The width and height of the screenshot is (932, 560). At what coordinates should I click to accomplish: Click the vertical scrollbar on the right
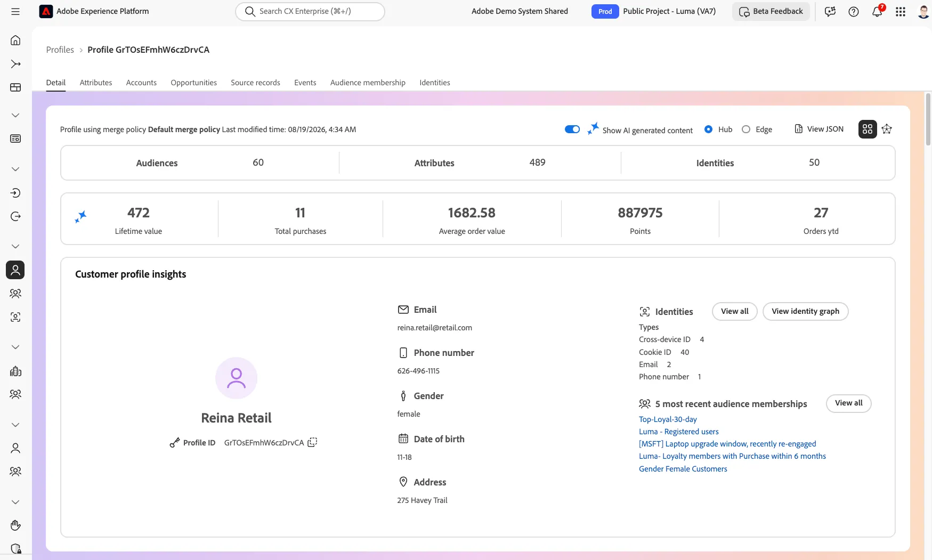tap(928, 119)
